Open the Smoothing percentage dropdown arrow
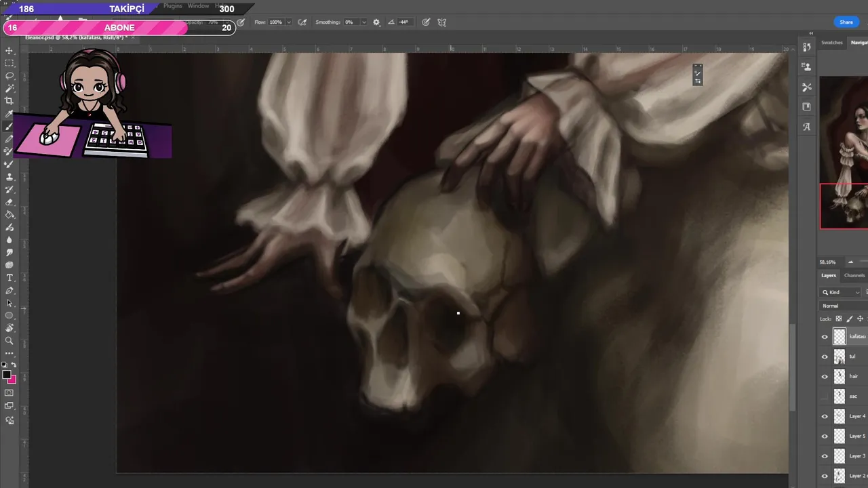The width and height of the screenshot is (868, 488). click(x=363, y=22)
